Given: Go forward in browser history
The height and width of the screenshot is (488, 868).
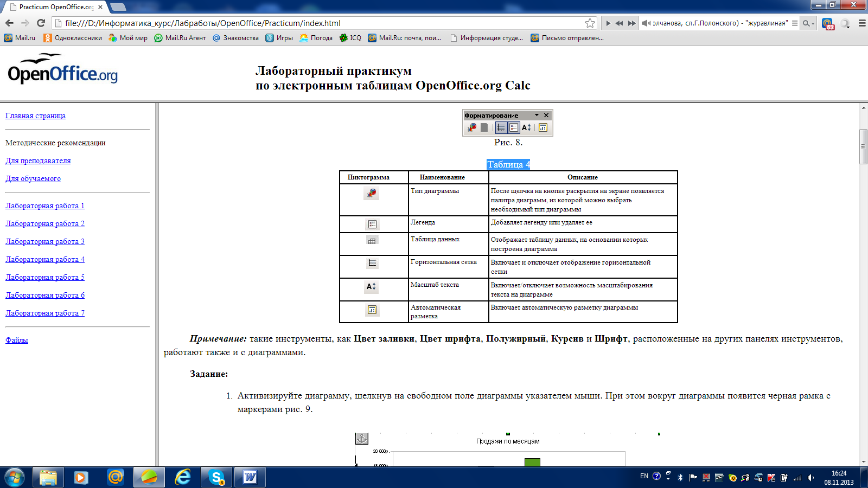Looking at the screenshot, I should click(x=25, y=23).
